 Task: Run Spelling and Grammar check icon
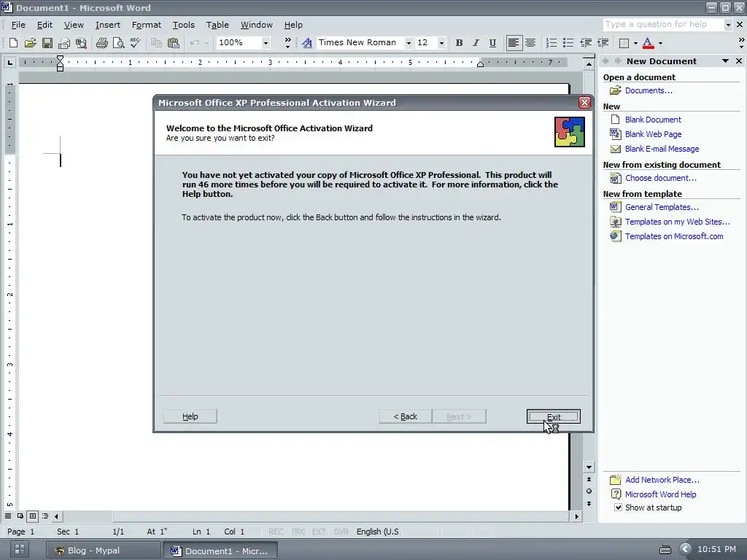click(135, 43)
